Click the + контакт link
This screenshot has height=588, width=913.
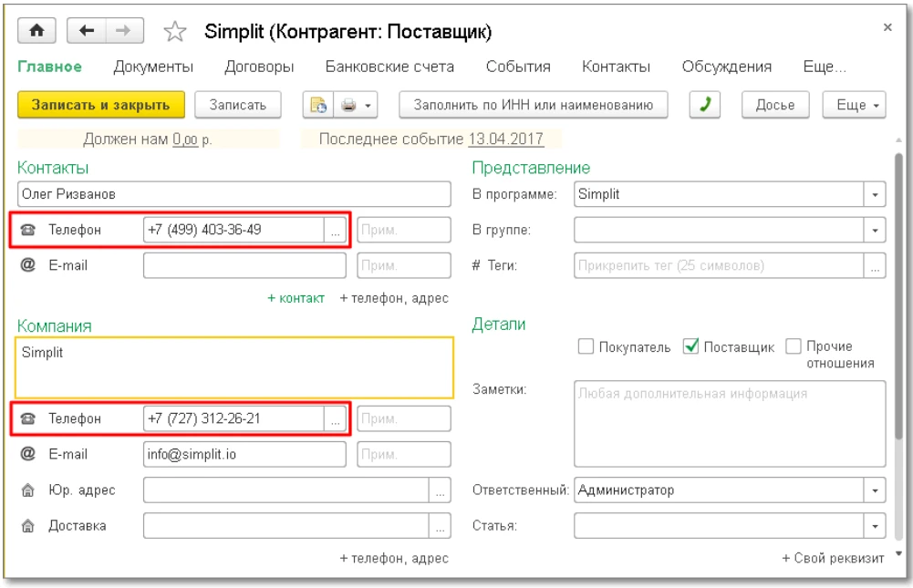pyautogui.click(x=296, y=298)
